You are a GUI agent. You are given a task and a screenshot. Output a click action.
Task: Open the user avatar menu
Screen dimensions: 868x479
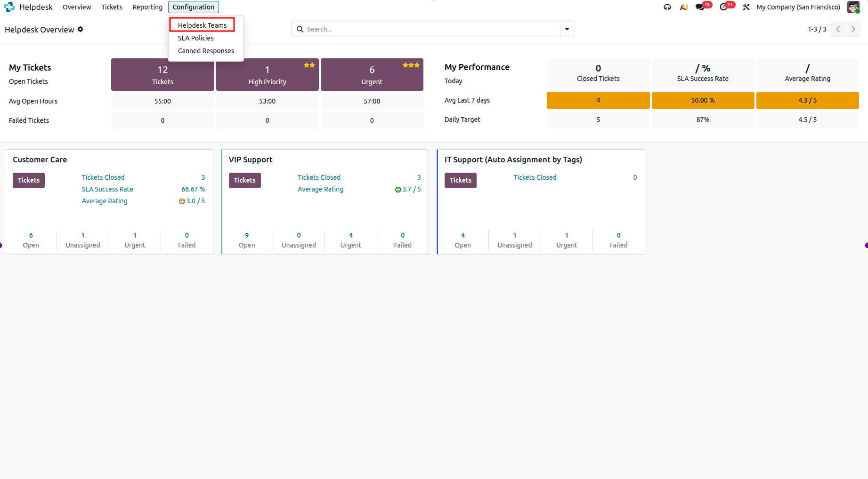pyautogui.click(x=853, y=7)
